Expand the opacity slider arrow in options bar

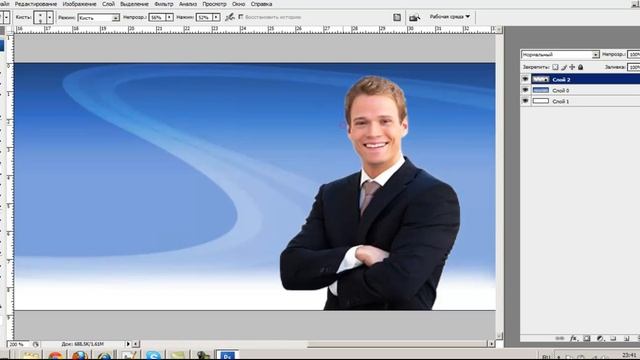pos(169,18)
